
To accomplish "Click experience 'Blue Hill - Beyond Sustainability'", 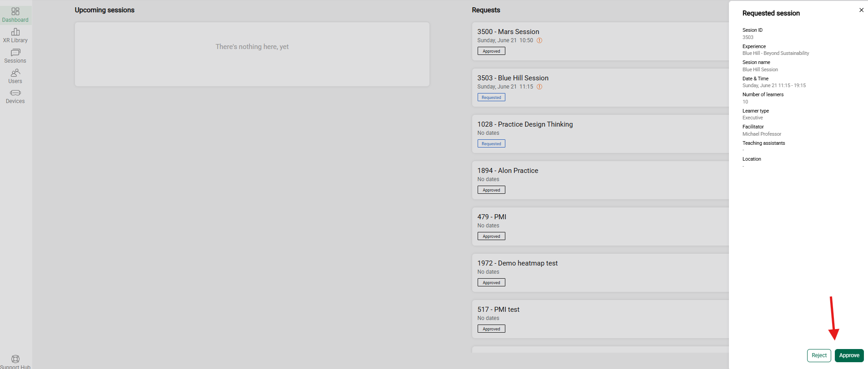I will 776,53.
